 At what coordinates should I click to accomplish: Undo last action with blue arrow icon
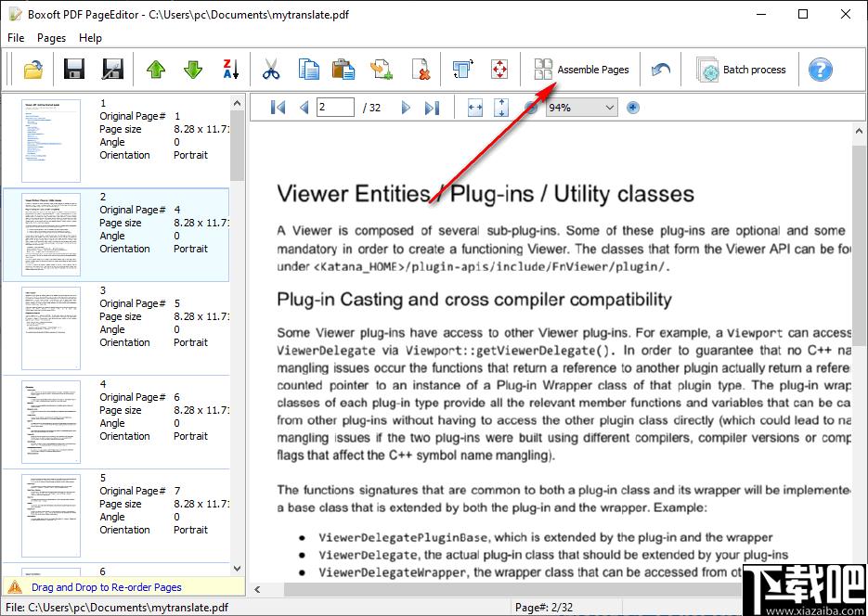pyautogui.click(x=660, y=70)
